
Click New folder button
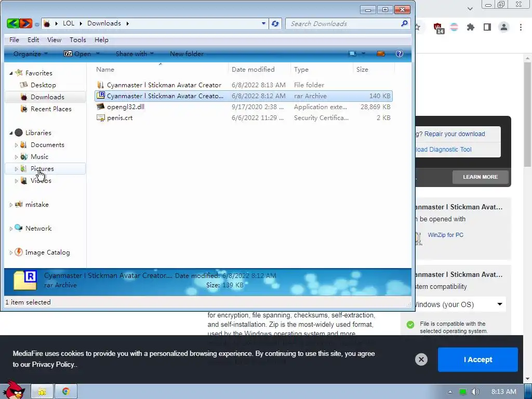point(187,54)
